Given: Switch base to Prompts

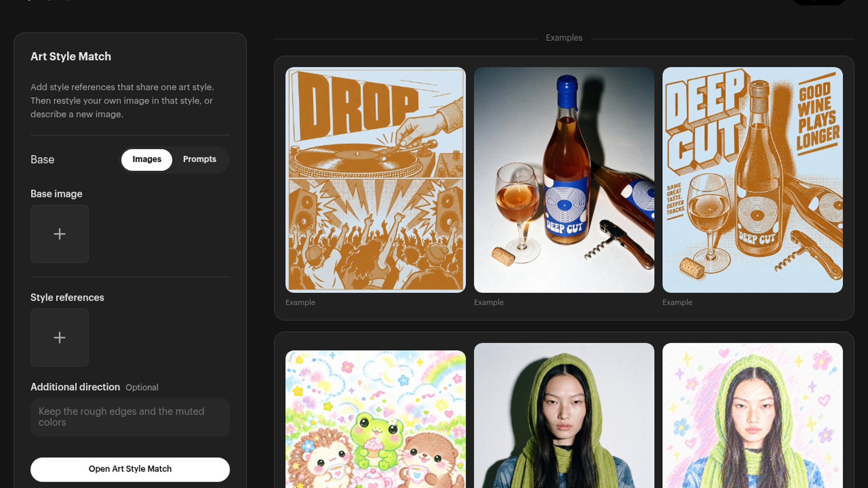Looking at the screenshot, I should point(199,160).
